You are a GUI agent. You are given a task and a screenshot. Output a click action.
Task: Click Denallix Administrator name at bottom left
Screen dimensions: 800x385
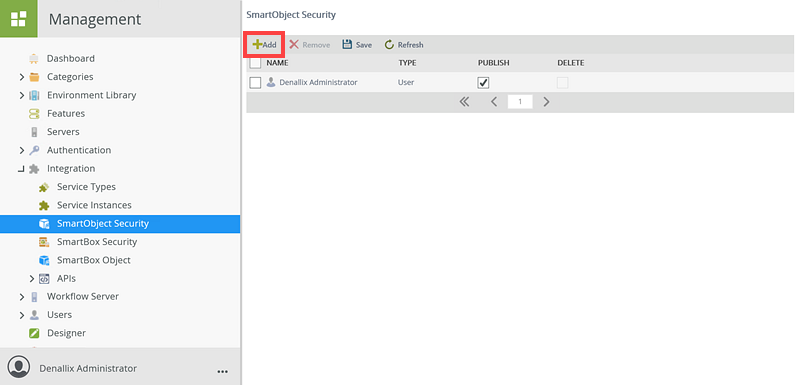pos(88,368)
